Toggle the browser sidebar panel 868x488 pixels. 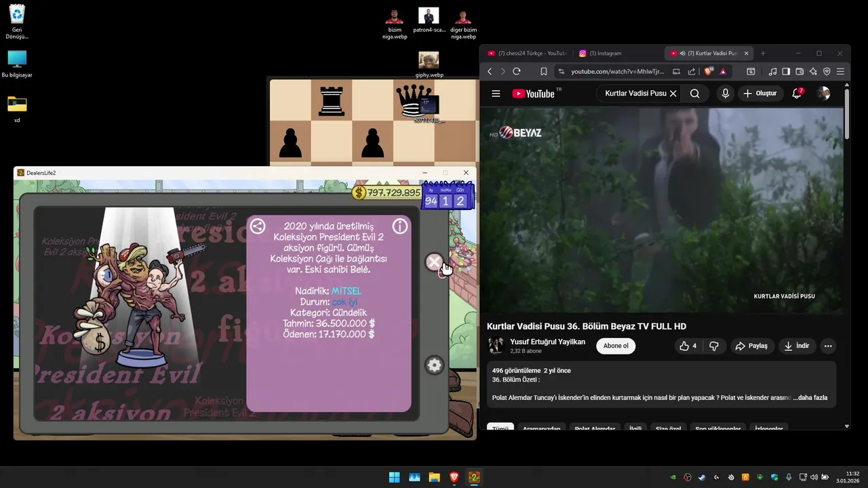786,71
